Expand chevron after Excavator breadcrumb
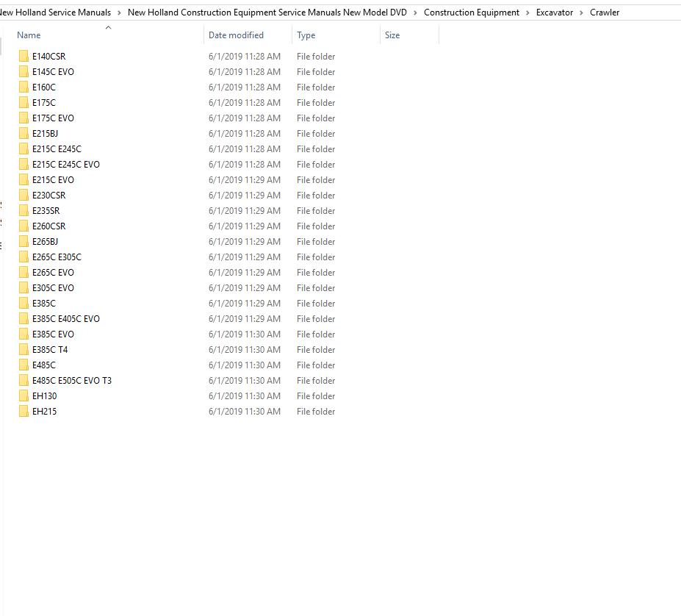Screen dimensions: 681x616 (581, 12)
